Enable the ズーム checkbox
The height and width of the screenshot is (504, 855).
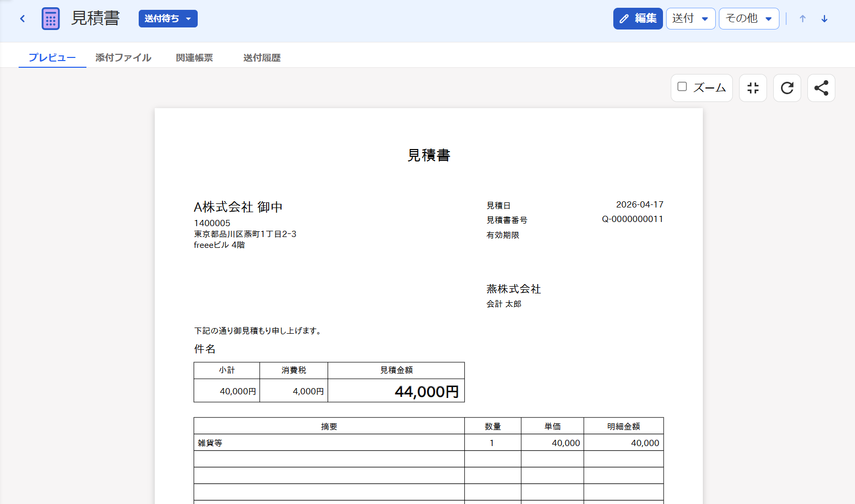click(682, 87)
